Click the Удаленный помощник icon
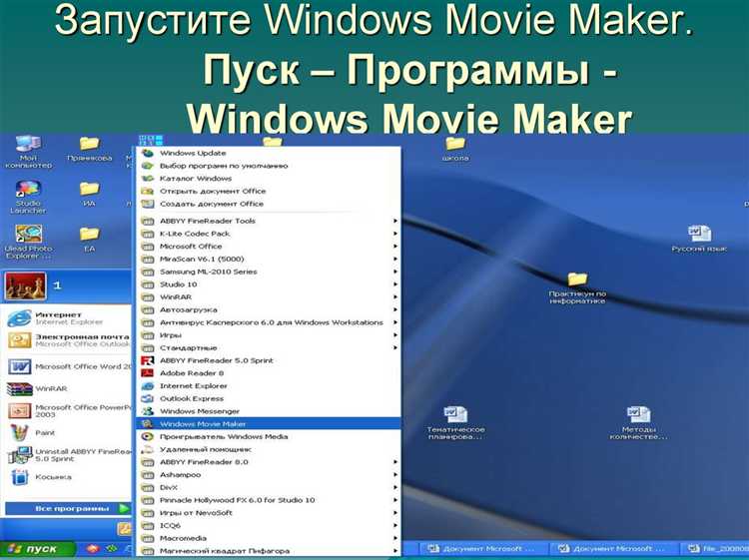The image size is (749, 560). [x=148, y=449]
